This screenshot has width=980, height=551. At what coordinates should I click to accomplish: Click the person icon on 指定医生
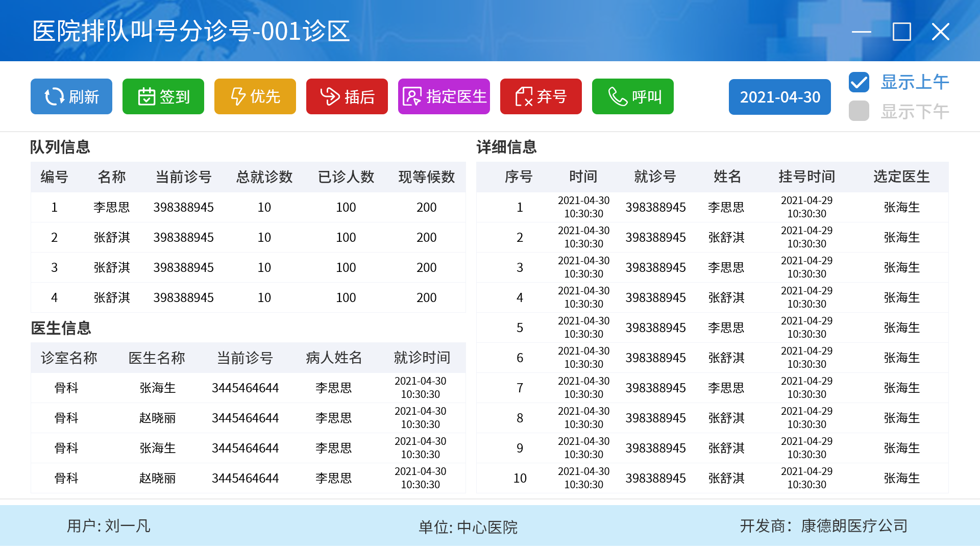click(x=412, y=96)
